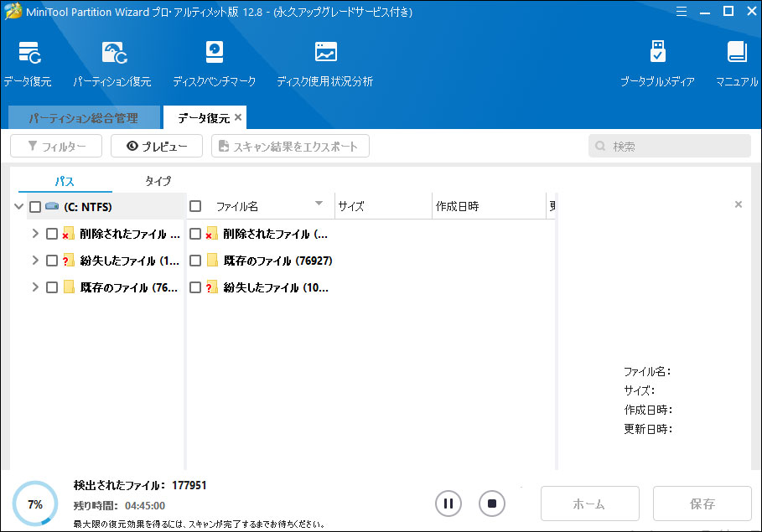Switch to パーティション総合管理 tab
762x532 pixels.
pyautogui.click(x=85, y=117)
